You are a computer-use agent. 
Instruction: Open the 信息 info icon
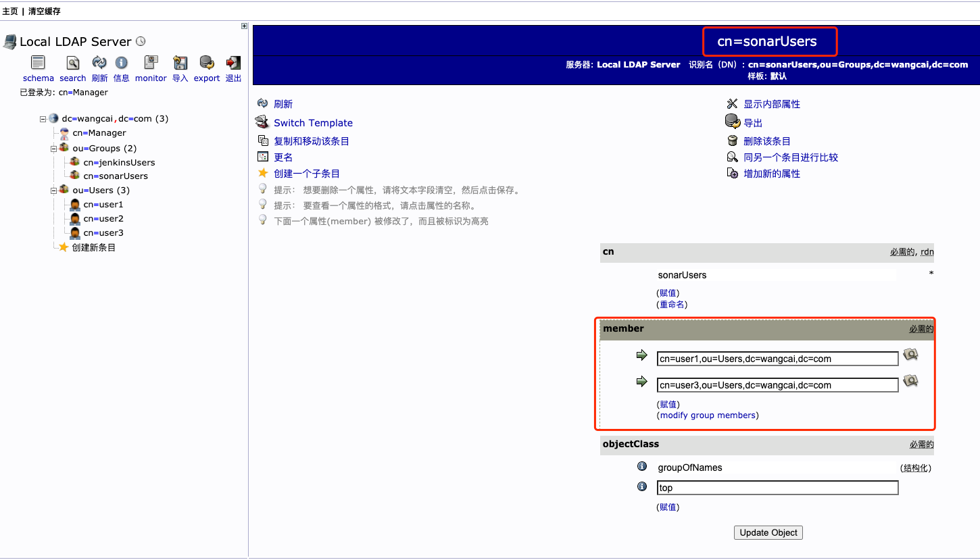122,62
